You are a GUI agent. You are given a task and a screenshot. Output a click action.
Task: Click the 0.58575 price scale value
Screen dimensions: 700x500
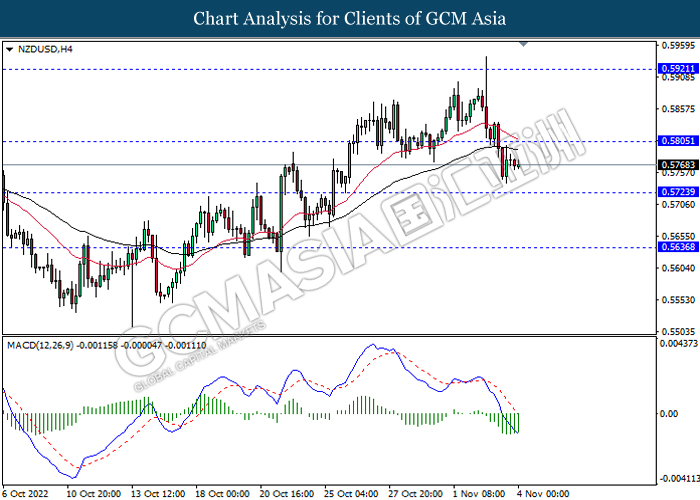(x=678, y=109)
